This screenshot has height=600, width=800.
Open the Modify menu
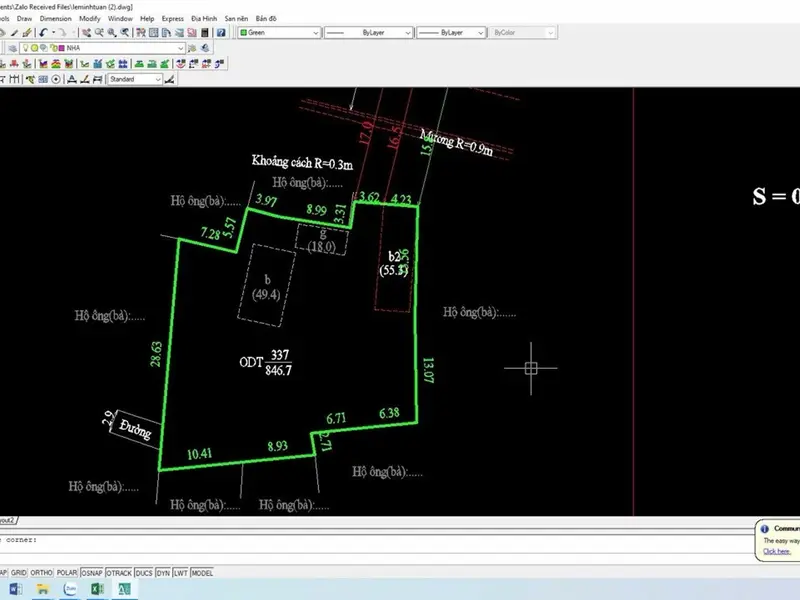90,18
